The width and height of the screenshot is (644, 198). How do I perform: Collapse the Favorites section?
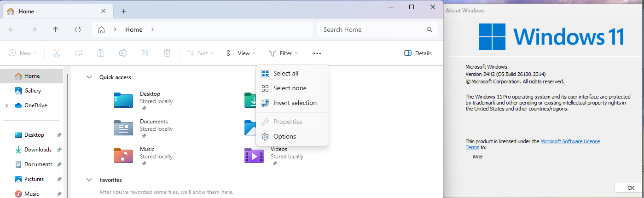[x=89, y=180]
